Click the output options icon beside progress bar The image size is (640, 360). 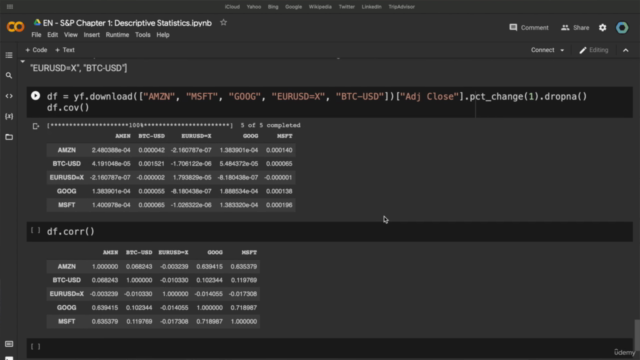tap(36, 126)
